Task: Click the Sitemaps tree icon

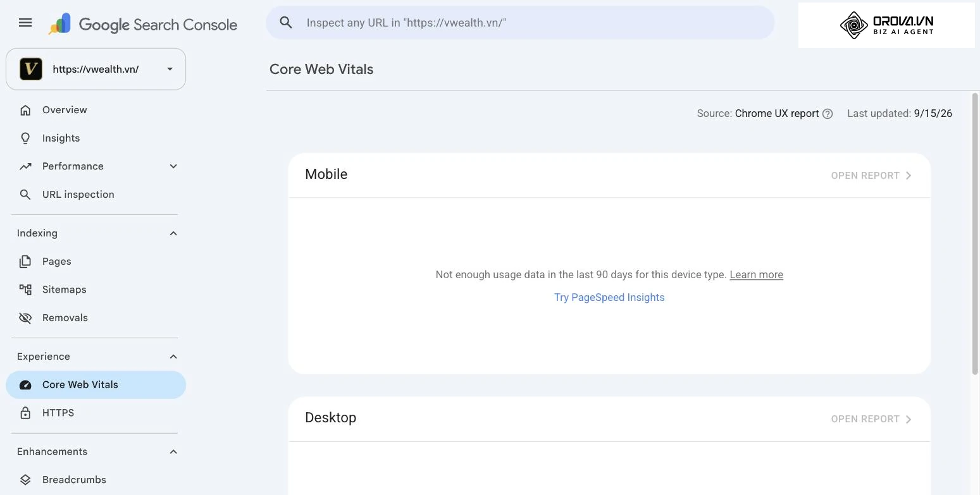Action: (x=25, y=290)
